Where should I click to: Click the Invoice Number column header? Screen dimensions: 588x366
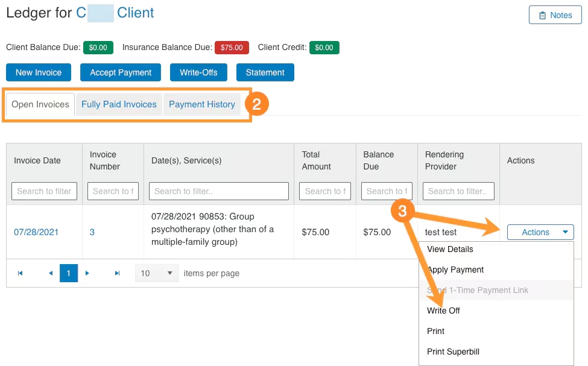(x=104, y=160)
